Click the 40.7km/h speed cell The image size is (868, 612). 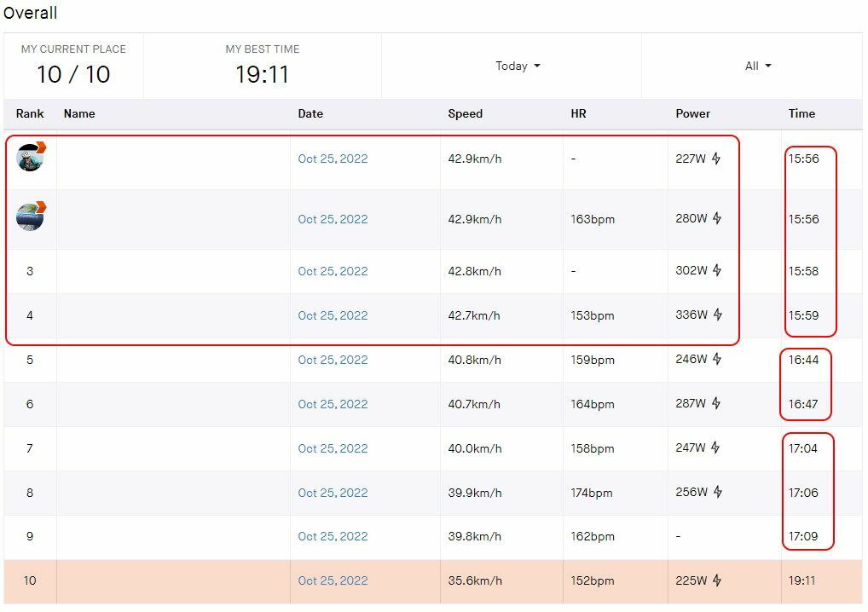474,404
